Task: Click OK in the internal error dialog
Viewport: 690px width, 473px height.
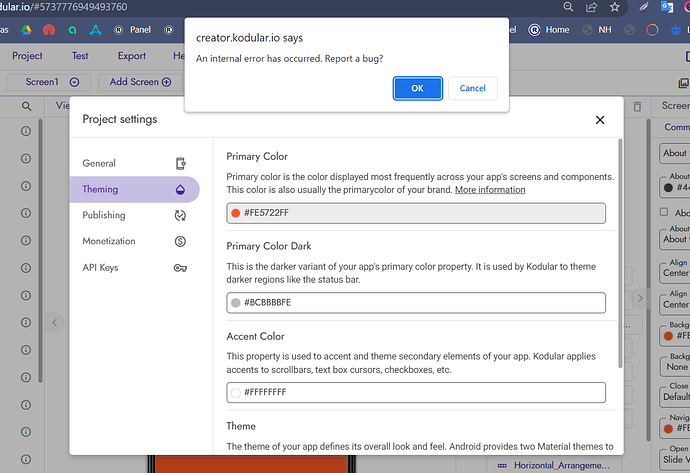Action: (417, 88)
